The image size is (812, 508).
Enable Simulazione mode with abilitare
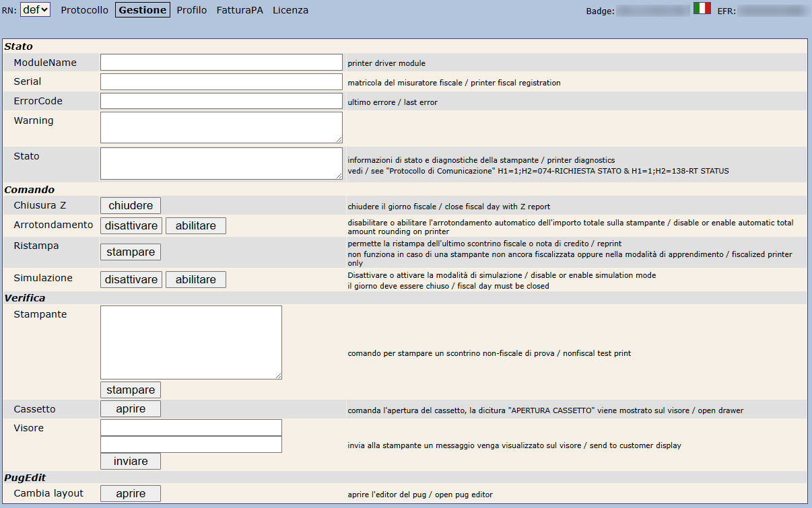[x=196, y=279]
